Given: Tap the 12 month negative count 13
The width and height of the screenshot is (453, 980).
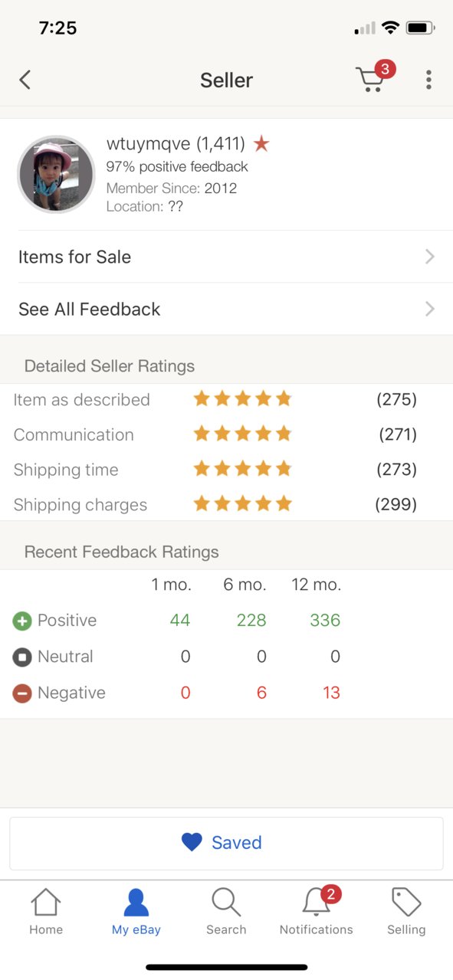Looking at the screenshot, I should (x=331, y=693).
